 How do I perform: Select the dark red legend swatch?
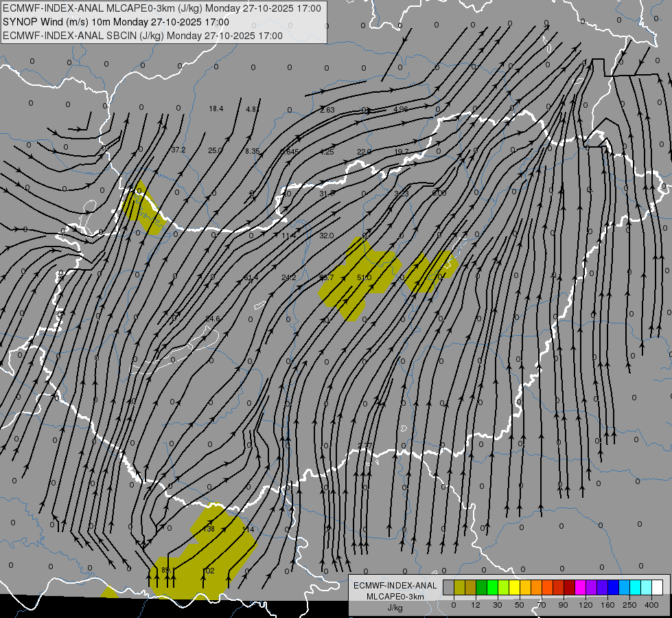(570, 588)
